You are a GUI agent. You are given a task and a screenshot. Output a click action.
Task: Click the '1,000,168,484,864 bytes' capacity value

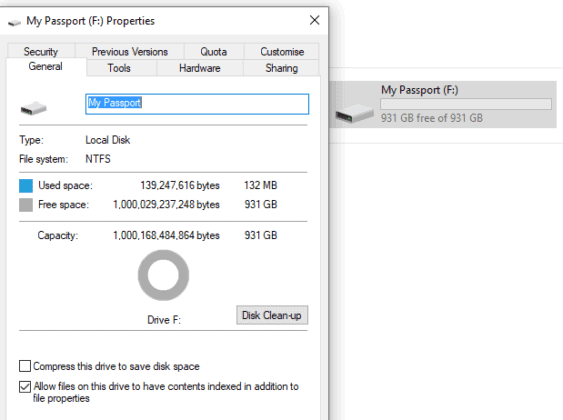pos(166,235)
